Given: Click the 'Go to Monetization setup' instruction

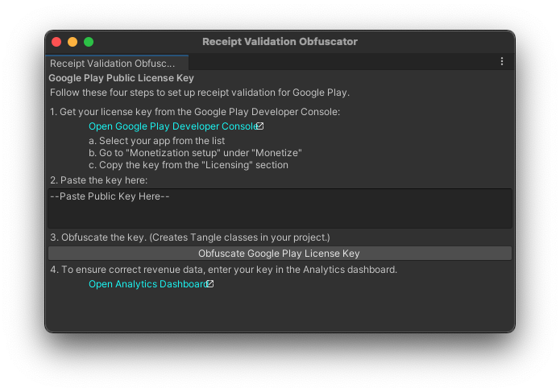Looking at the screenshot, I should (195, 153).
